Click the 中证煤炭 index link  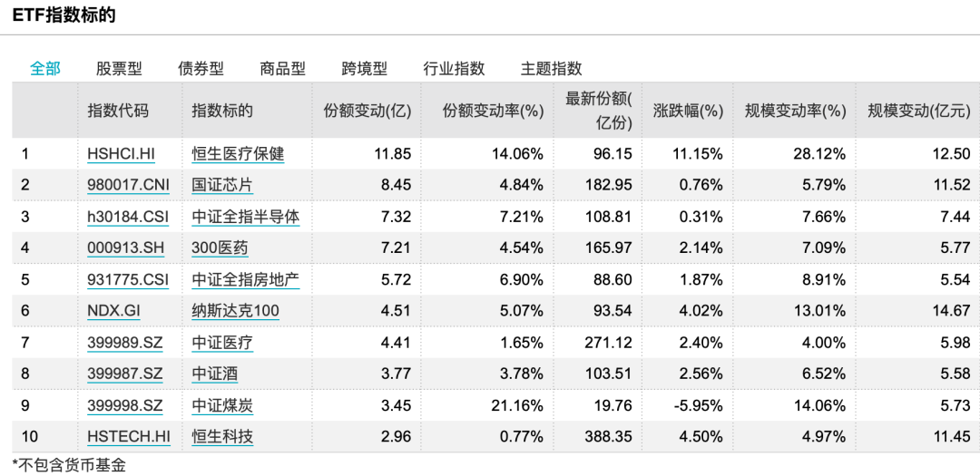click(x=222, y=405)
